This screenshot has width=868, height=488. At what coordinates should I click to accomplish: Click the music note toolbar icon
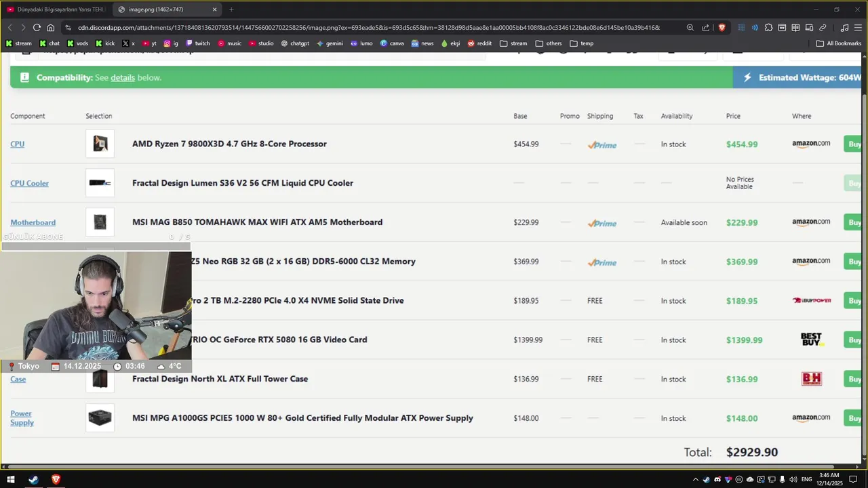844,28
